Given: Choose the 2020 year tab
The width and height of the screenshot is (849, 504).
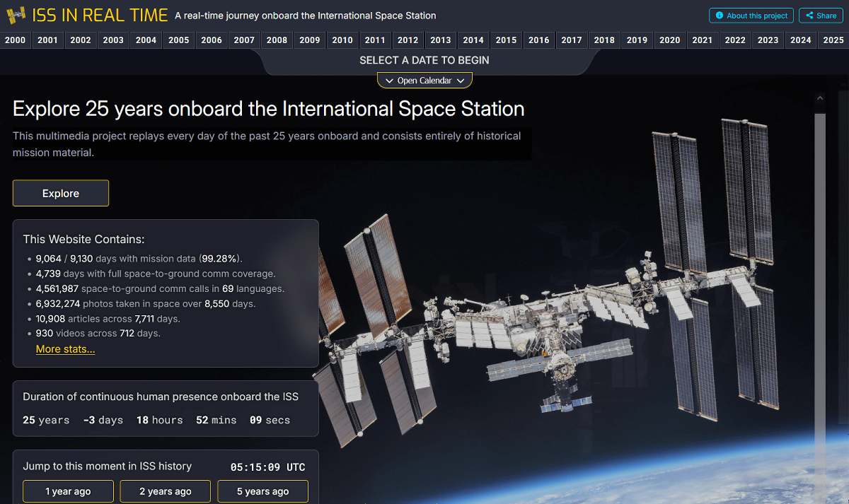Looking at the screenshot, I should 669,40.
